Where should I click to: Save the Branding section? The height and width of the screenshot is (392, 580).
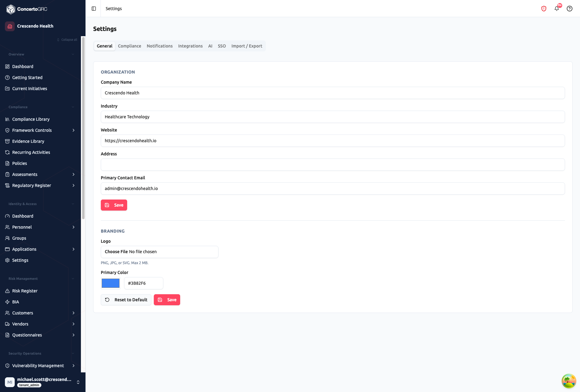[x=167, y=300]
